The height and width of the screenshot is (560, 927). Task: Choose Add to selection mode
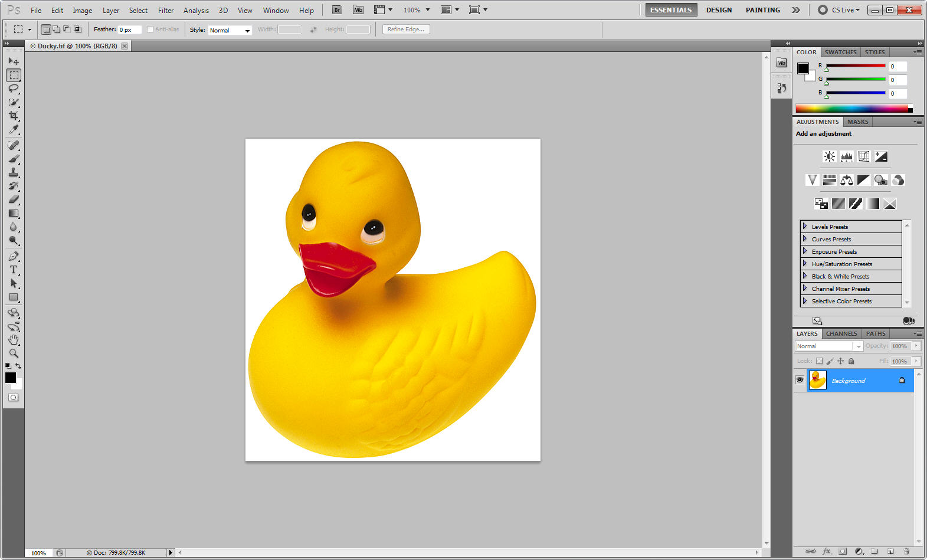[x=56, y=29]
